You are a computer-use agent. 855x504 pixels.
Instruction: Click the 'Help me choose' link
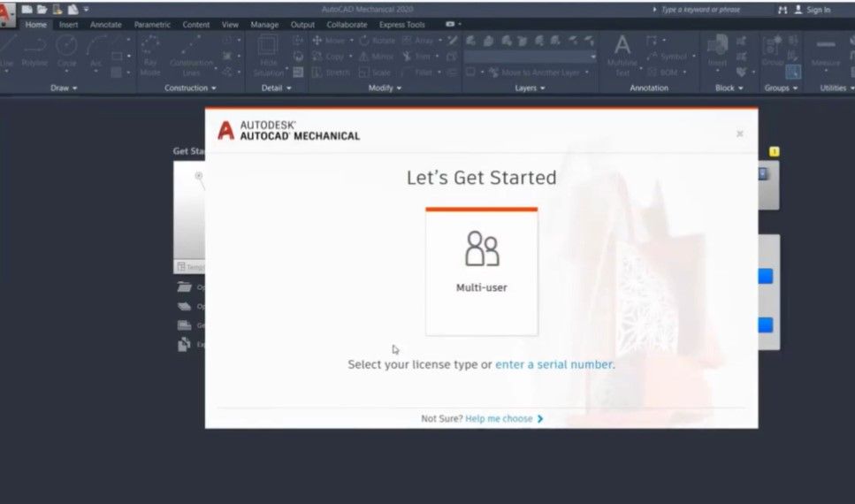pyautogui.click(x=499, y=418)
